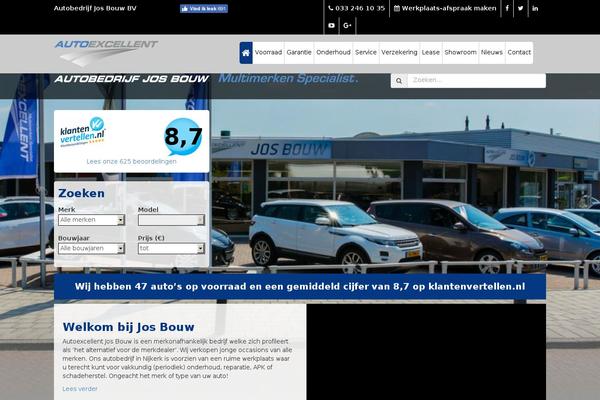Open the YouTube channel icon
The image size is (600, 400).
[x=332, y=25]
